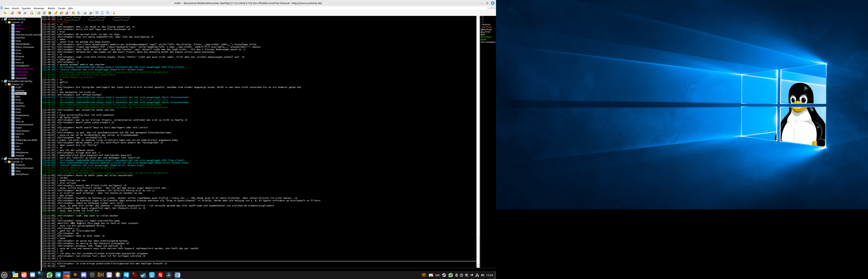Open the Scripts Editor scroll icon
868x279 pixels.
(x=32, y=13)
